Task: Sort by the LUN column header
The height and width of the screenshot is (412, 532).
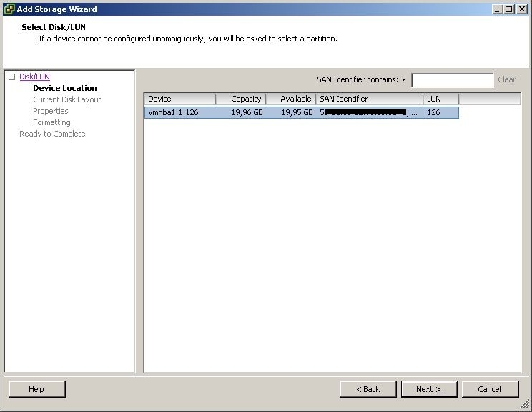Action: [x=440, y=99]
